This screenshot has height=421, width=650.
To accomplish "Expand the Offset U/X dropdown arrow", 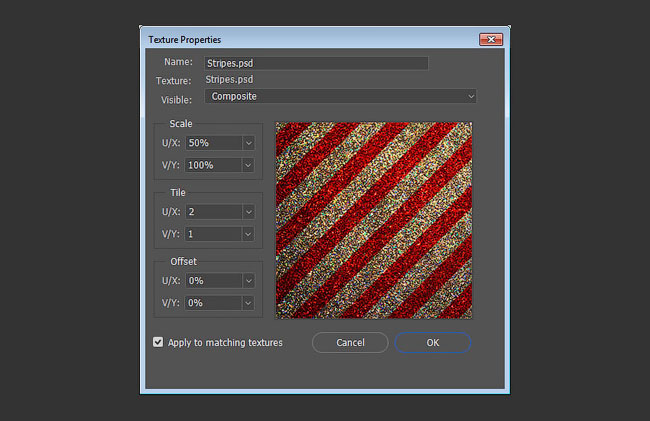I will (248, 281).
